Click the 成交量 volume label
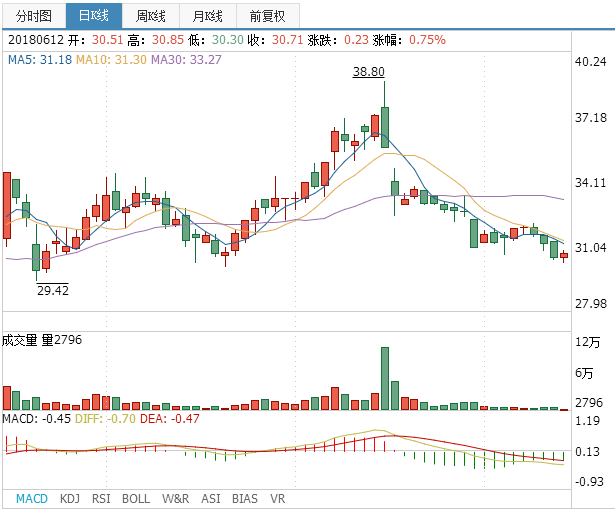This screenshot has height=514, width=615. [x=21, y=341]
